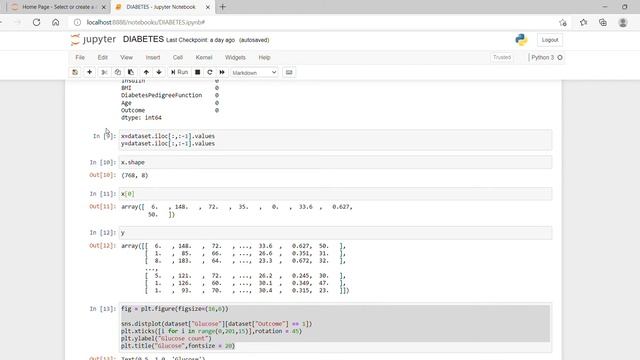Reload the page with the refresh icon
Screen dimensions: 640x360
(x=36, y=22)
